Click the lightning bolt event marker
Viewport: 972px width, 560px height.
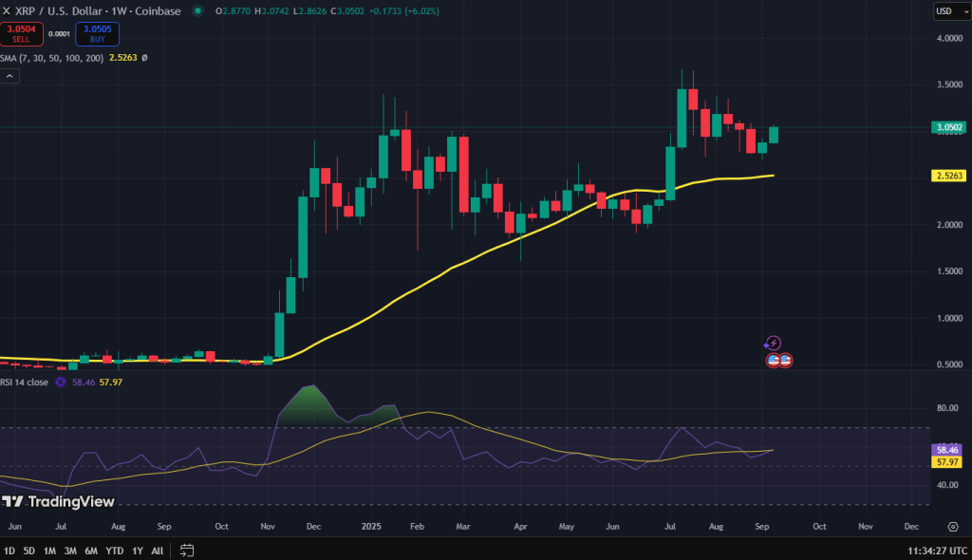pos(773,343)
